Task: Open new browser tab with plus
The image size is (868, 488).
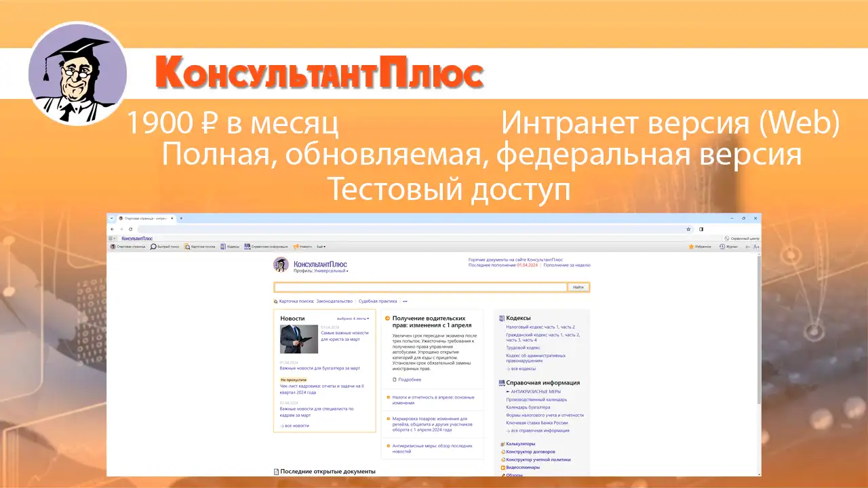Action: [181, 218]
